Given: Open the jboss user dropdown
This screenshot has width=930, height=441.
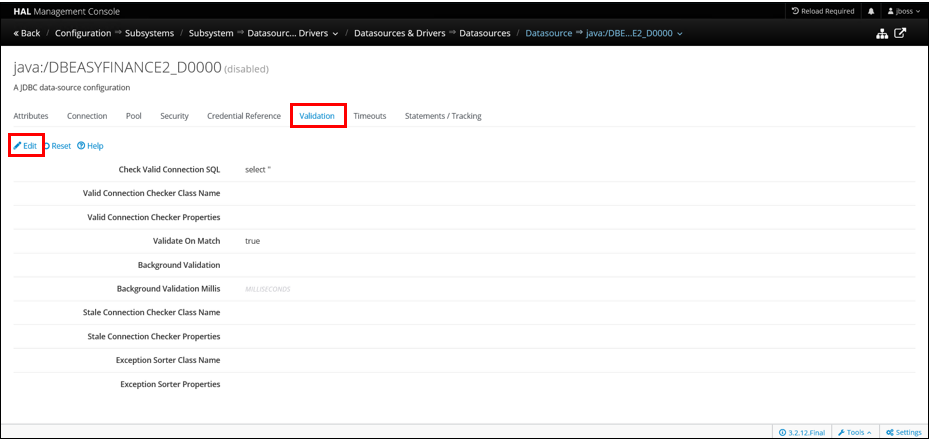Looking at the screenshot, I should (904, 11).
